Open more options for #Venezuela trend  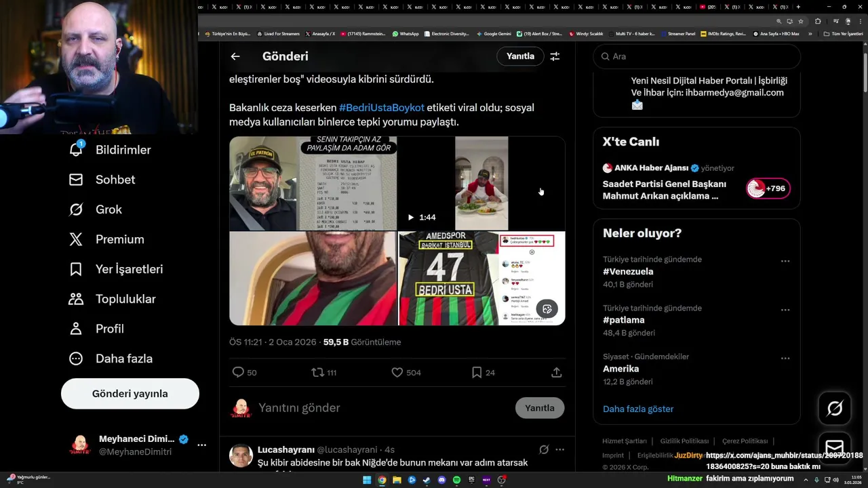point(785,261)
